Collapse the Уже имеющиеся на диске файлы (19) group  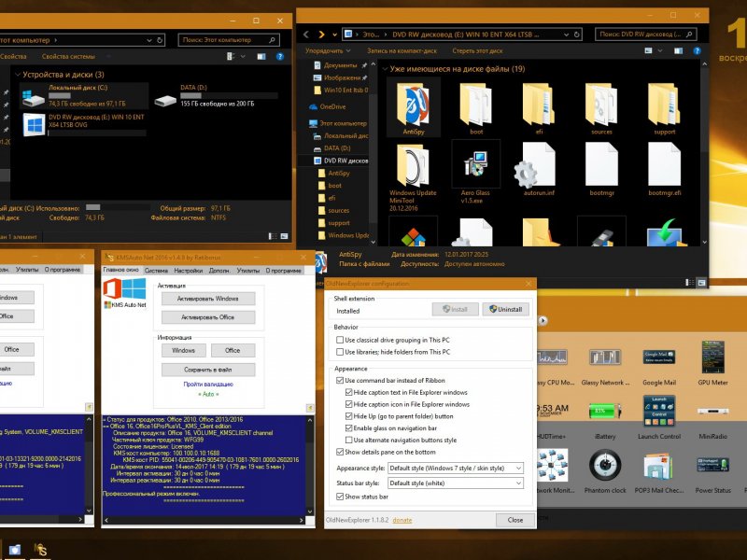point(385,69)
